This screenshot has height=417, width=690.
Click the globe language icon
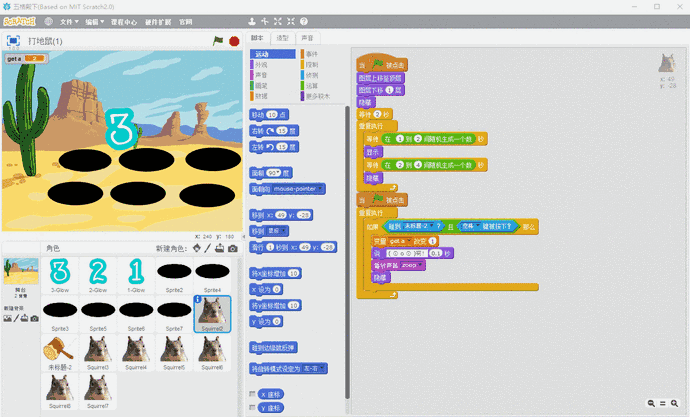(48, 20)
